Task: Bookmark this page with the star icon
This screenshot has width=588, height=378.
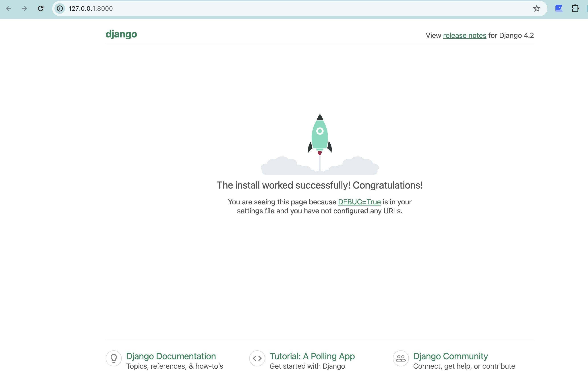Action: (536, 9)
